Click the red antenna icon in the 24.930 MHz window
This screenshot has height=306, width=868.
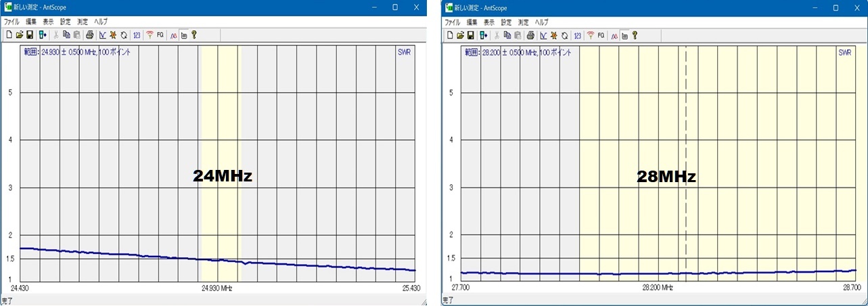click(150, 35)
